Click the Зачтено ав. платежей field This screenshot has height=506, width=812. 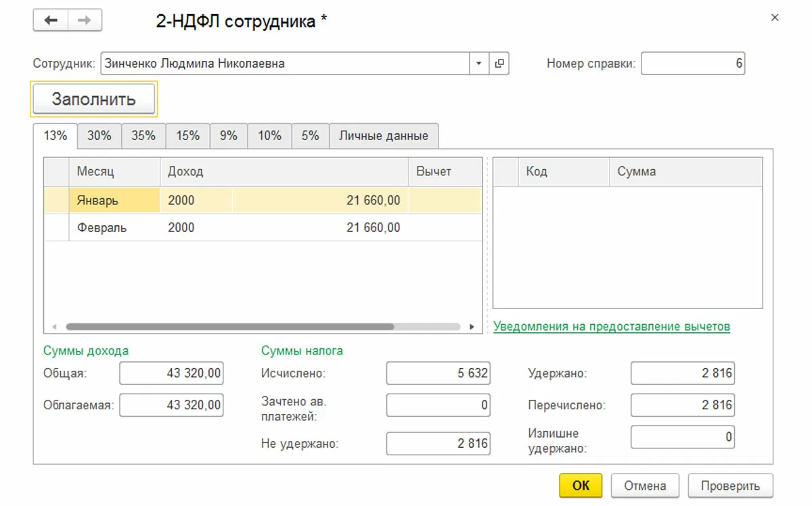tap(438, 405)
